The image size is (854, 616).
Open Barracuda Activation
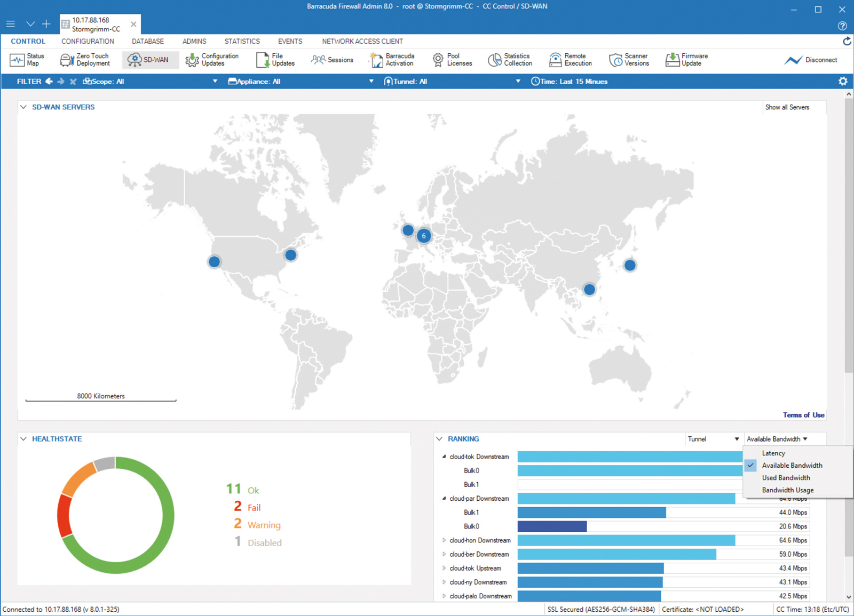coord(392,60)
